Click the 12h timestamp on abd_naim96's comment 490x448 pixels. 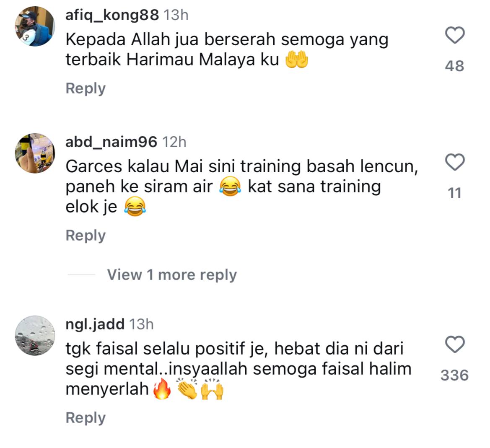tap(174, 142)
